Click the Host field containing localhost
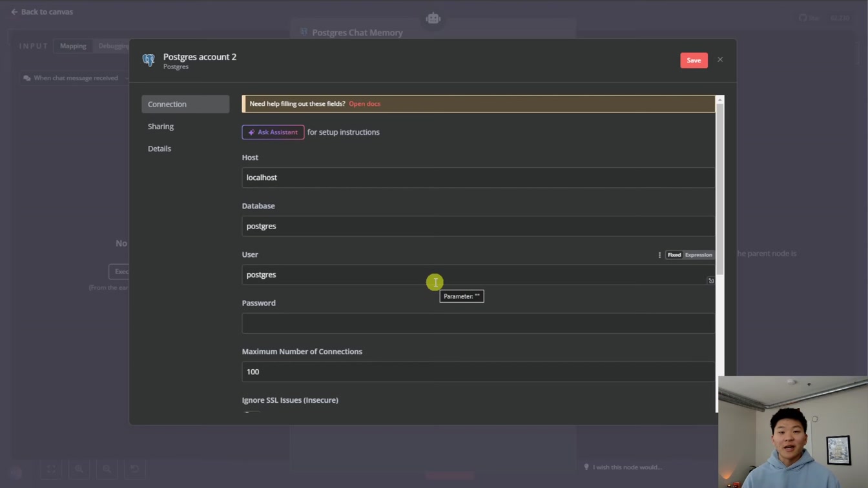The image size is (868, 488). (478, 178)
